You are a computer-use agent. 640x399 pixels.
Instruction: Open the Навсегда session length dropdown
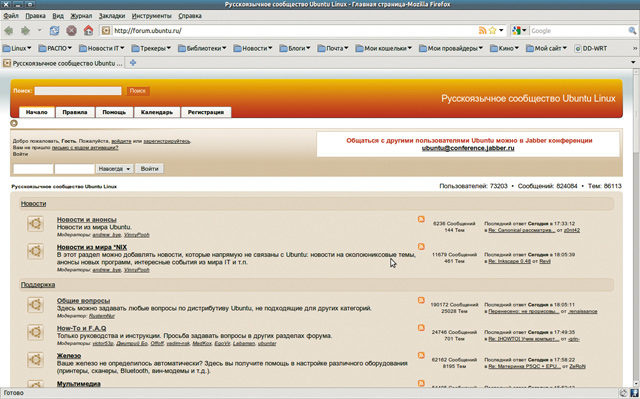click(114, 168)
